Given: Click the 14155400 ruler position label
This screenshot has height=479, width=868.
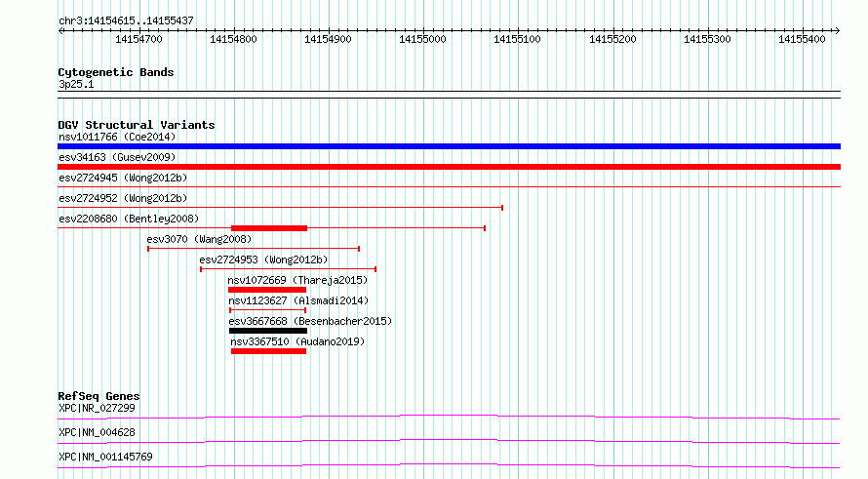Looking at the screenshot, I should (x=802, y=39).
